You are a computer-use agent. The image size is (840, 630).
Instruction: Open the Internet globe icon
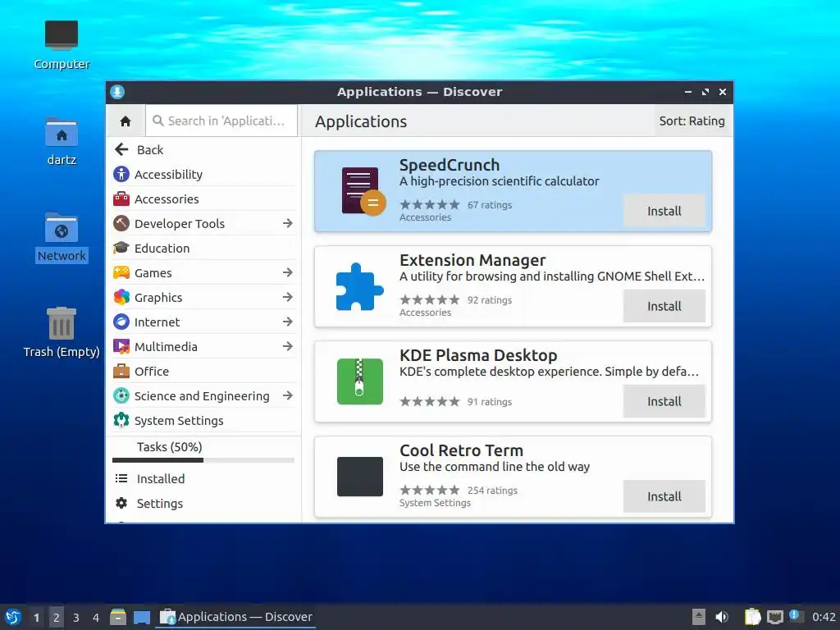tap(121, 322)
